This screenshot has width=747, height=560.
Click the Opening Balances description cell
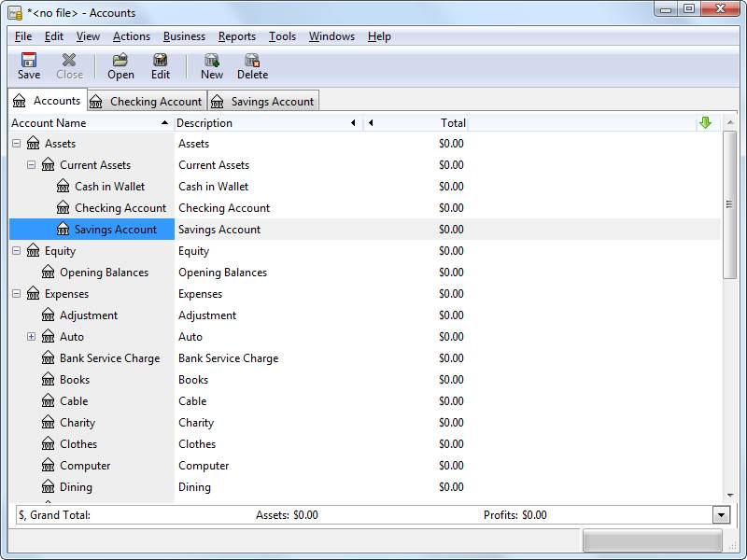click(x=222, y=273)
